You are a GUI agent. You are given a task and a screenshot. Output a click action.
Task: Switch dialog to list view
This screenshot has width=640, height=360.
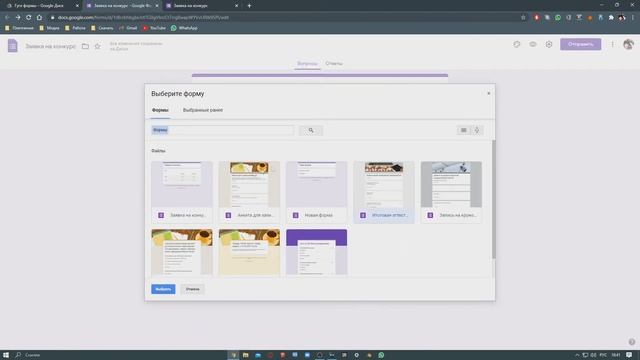[464, 130]
